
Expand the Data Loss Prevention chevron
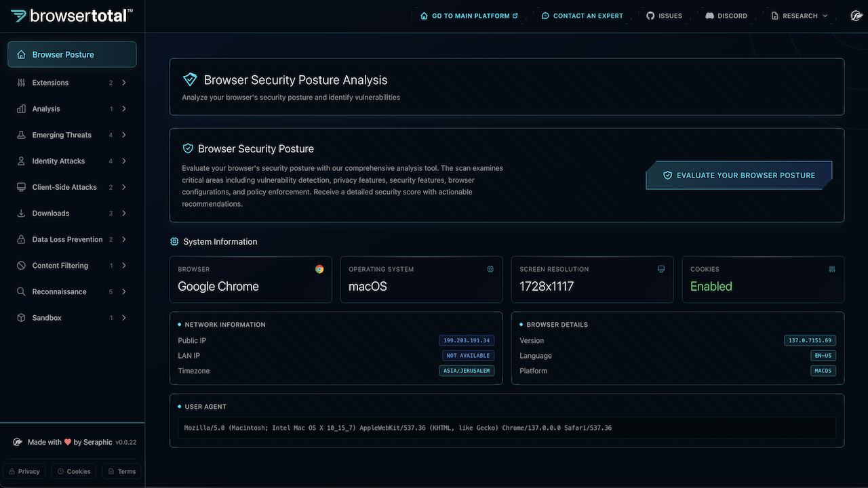(x=124, y=239)
